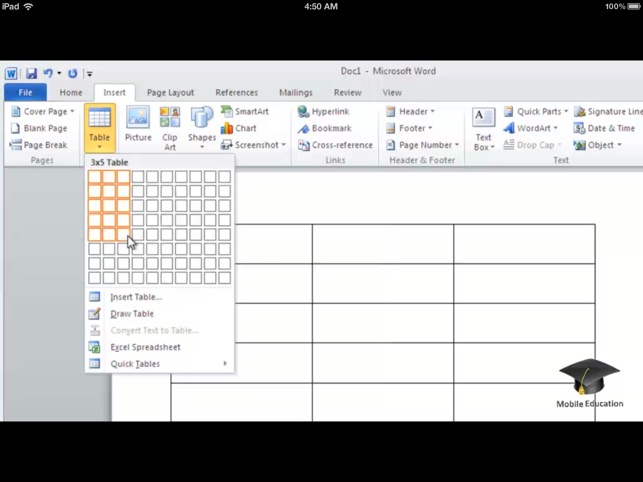Redo the last action
643x482 pixels.
(x=73, y=73)
